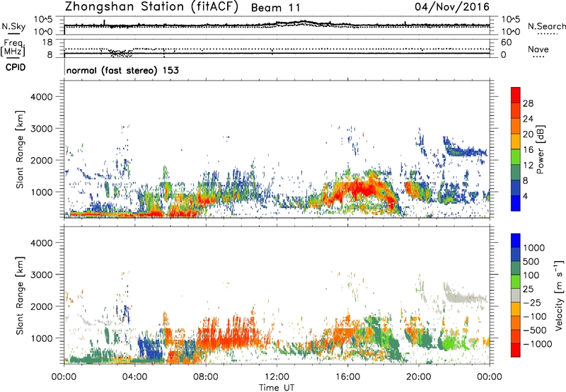
Task: Select the 'Beam 11' label
Action: (275, 8)
